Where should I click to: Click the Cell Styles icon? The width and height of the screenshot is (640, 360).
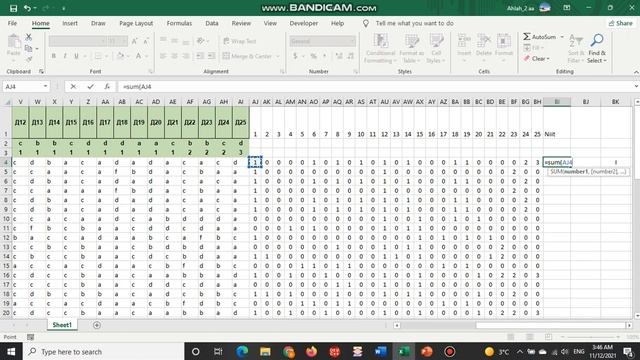(x=436, y=41)
